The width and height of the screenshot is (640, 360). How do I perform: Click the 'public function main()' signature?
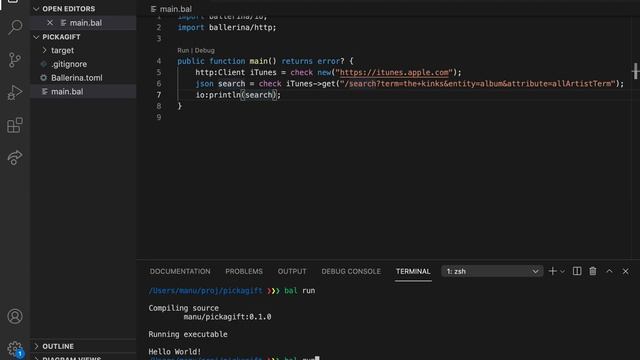tap(227, 61)
